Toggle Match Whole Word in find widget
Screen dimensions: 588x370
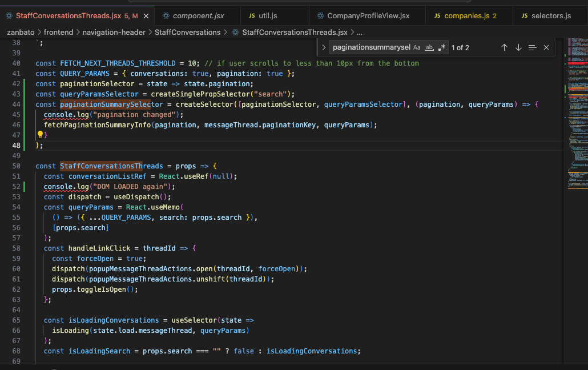(429, 47)
